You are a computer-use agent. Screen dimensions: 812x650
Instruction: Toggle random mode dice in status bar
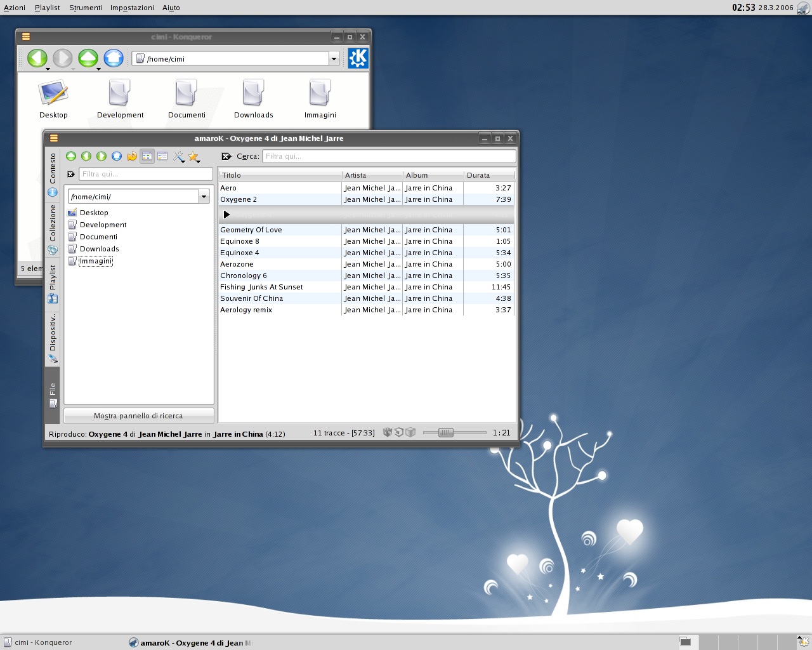tap(388, 432)
